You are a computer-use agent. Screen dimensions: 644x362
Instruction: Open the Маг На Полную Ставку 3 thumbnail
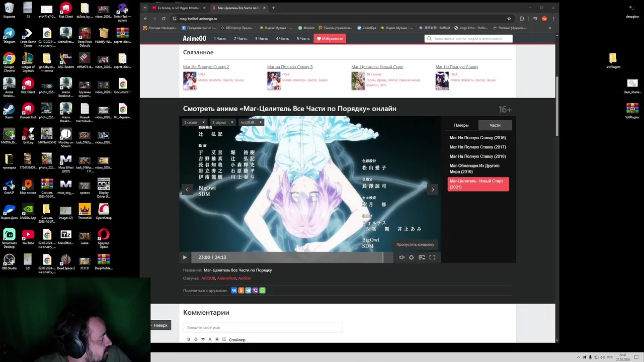[274, 81]
